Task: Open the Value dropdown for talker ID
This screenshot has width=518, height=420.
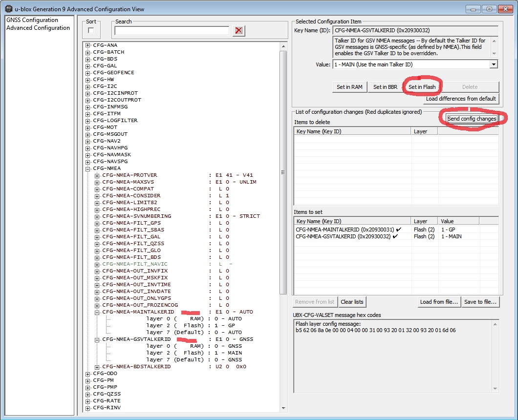Action: 493,64
